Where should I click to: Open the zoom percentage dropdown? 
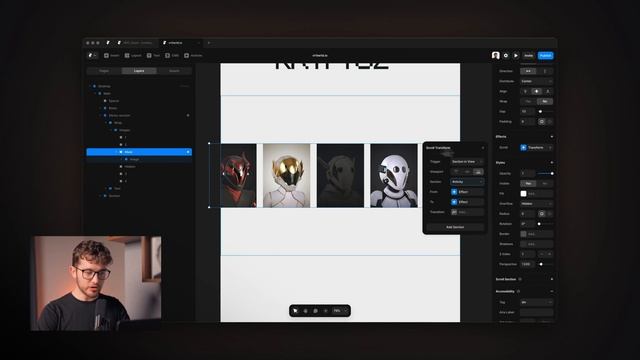point(340,311)
